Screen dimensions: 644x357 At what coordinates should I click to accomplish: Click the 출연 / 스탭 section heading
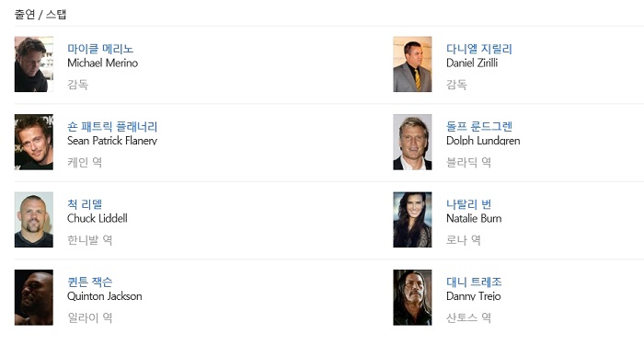40,15
